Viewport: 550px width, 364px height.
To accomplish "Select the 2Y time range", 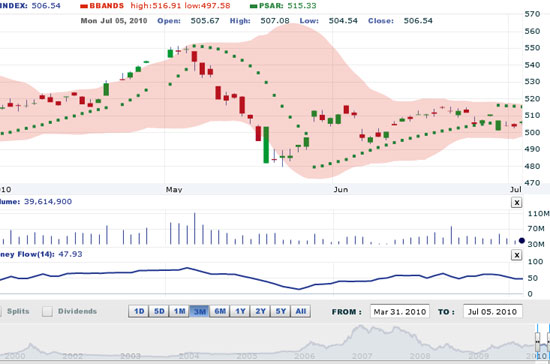I will (x=261, y=311).
